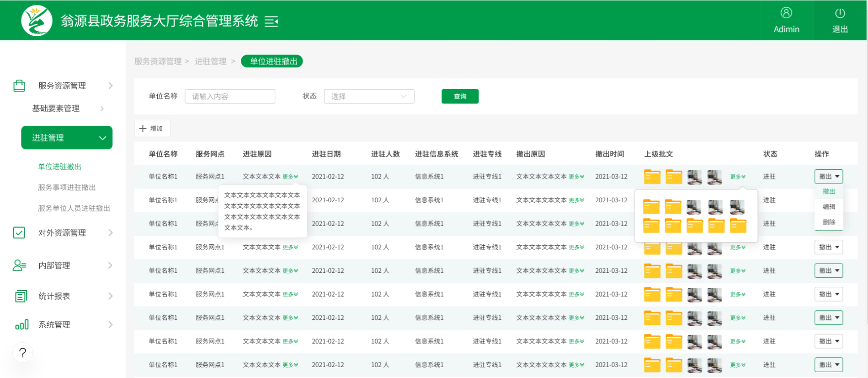This screenshot has height=378, width=868.
Task: Open first folder icon in the last table row
Action: (652, 365)
